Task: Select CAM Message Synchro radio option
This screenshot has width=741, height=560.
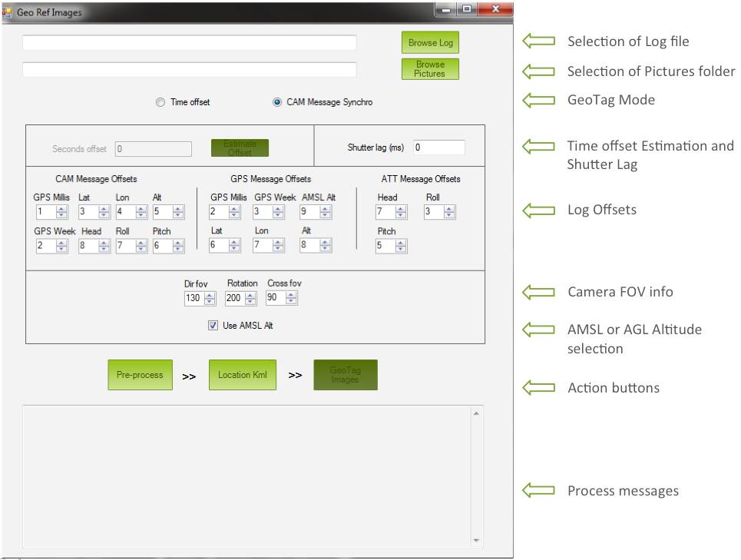Action: (x=277, y=102)
